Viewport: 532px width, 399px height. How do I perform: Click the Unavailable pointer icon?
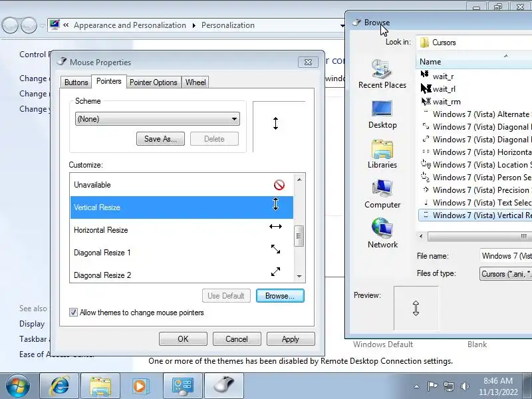click(279, 185)
